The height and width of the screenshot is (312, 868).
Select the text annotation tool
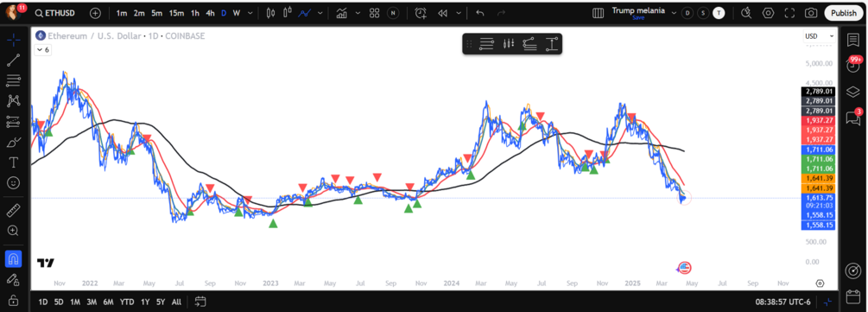[13, 162]
